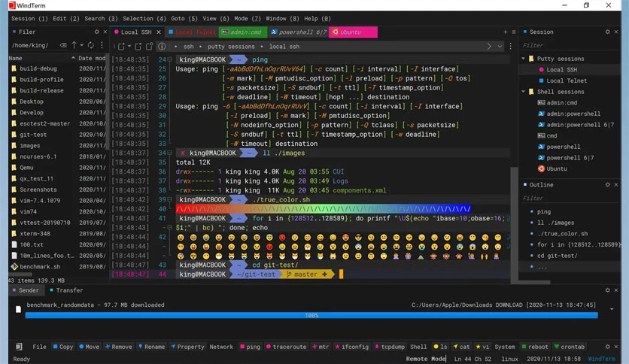Click the session info icon
629x364 pixels.
[162, 47]
